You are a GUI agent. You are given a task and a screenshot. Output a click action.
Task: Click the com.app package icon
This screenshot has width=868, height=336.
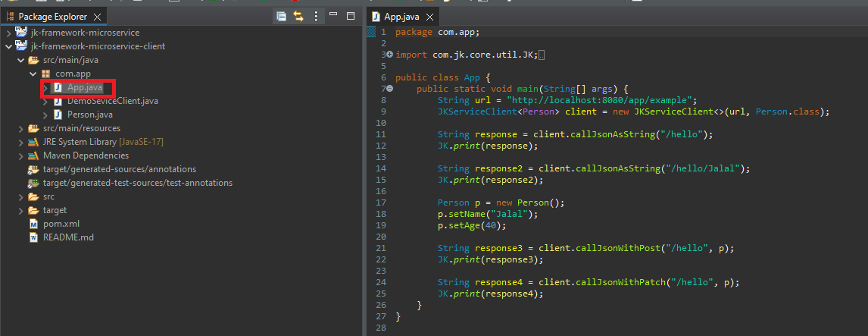[x=46, y=74]
